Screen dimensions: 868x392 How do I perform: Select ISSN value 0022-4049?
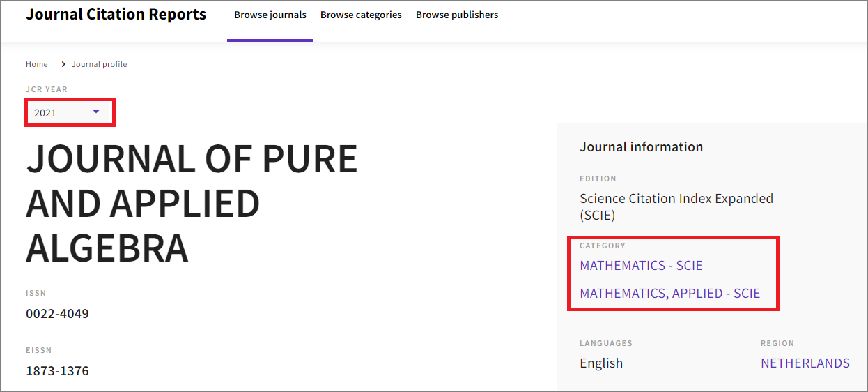point(57,314)
